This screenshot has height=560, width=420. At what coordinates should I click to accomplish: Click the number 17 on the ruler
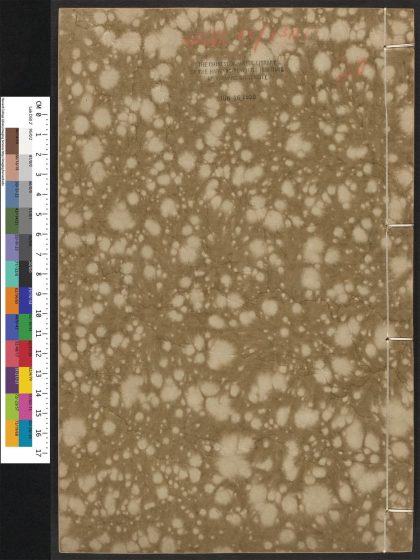point(39,453)
